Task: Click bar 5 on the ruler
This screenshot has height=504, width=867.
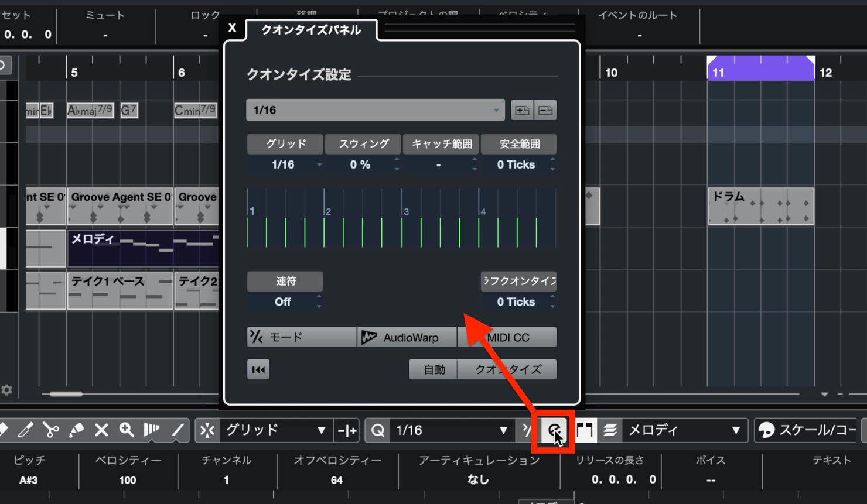Action: (x=74, y=73)
